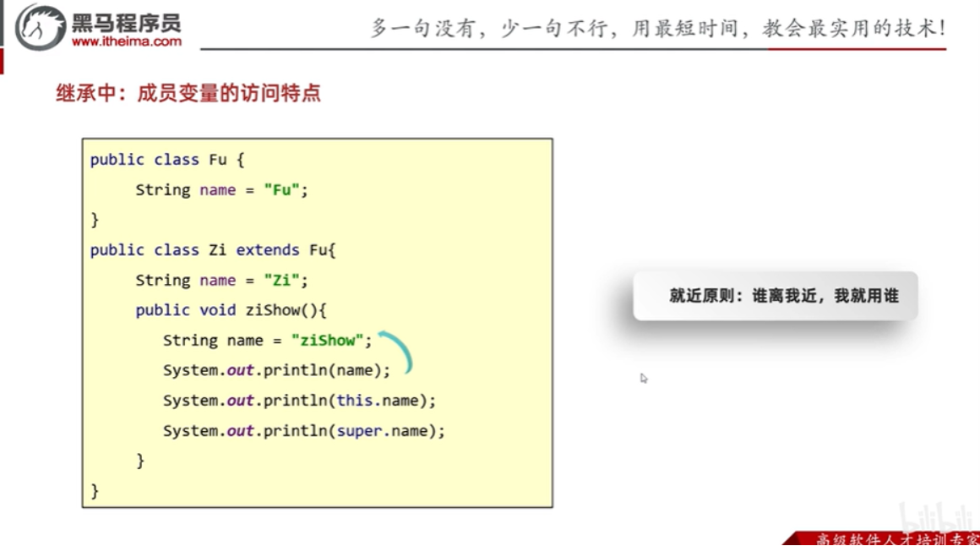The height and width of the screenshot is (546, 980).
Task: Select the line String name = "Fu";
Action: [x=222, y=190]
